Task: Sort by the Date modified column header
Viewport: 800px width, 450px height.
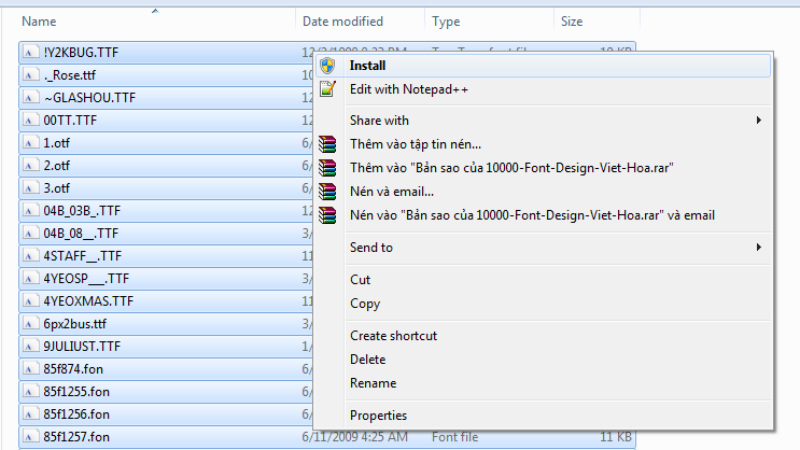Action: coord(342,21)
